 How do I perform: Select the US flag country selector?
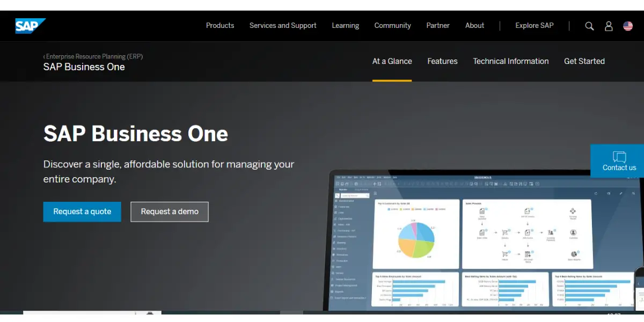(x=628, y=26)
